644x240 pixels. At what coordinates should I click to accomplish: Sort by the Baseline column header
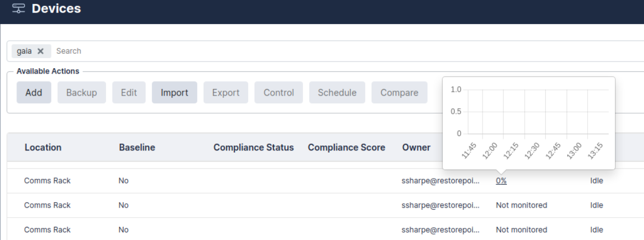(x=137, y=147)
